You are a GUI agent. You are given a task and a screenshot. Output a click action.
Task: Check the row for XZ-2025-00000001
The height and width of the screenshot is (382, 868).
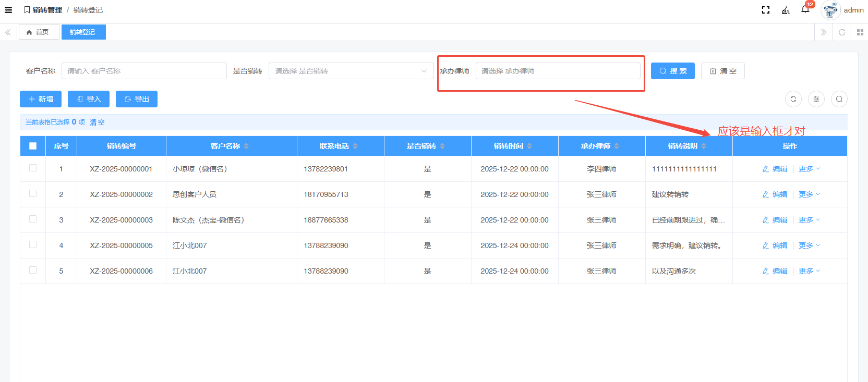pos(33,168)
